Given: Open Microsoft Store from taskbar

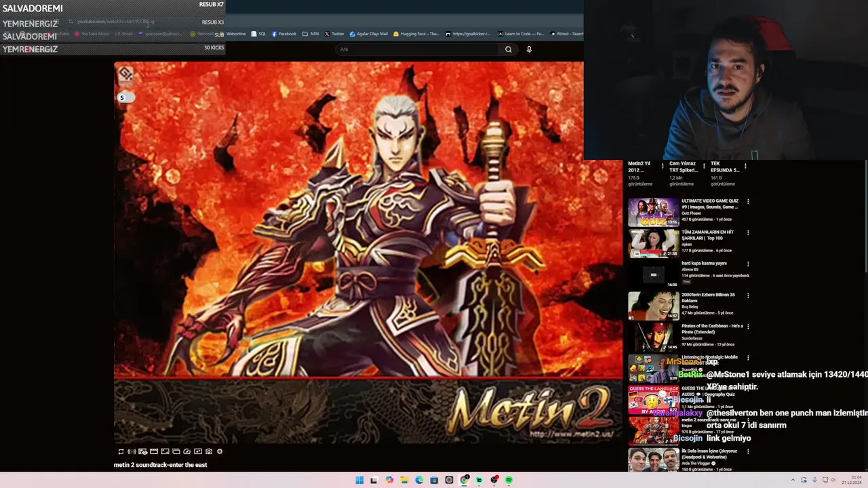Looking at the screenshot, I should click(x=434, y=480).
